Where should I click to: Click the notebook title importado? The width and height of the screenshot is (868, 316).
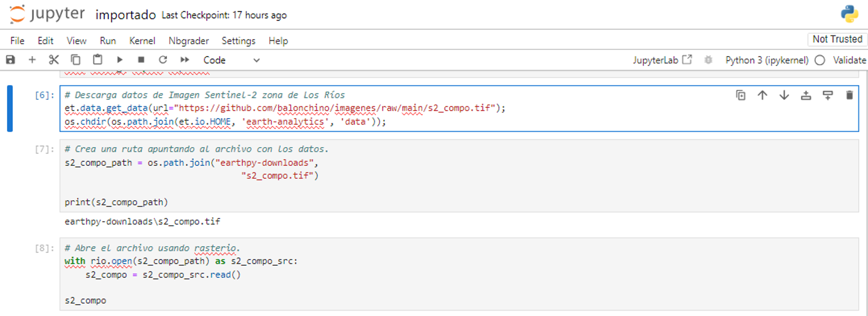tap(125, 15)
